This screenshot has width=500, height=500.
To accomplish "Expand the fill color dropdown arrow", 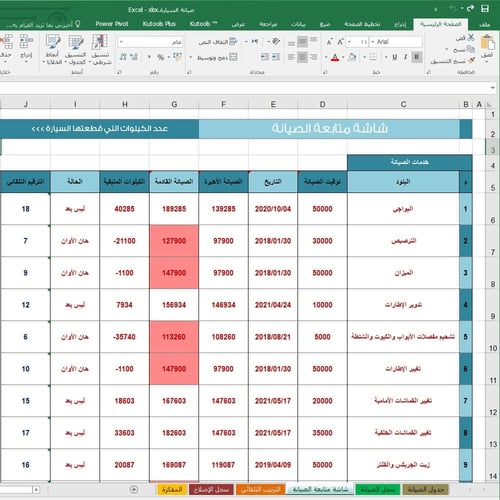I will click(343, 57).
